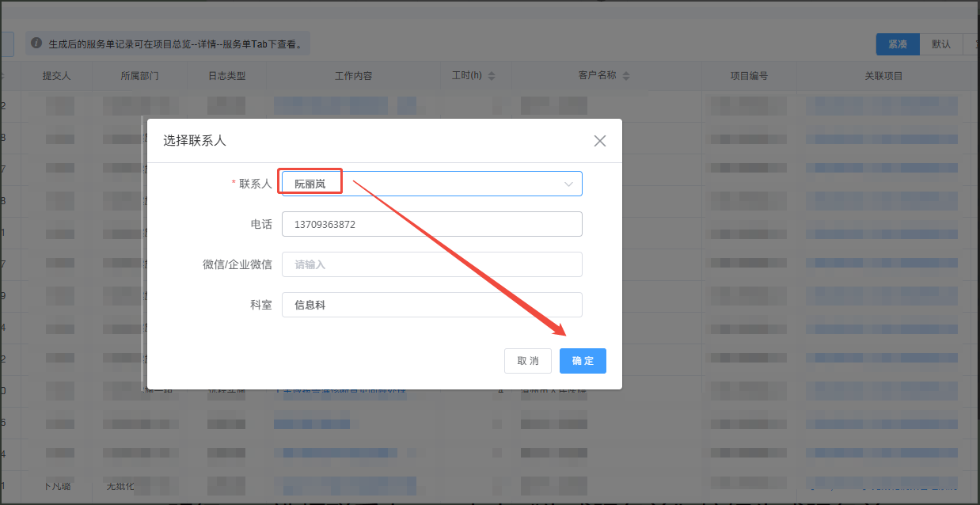Click the sort icon beside 客户名称
This screenshot has width=980, height=505.
click(x=626, y=76)
